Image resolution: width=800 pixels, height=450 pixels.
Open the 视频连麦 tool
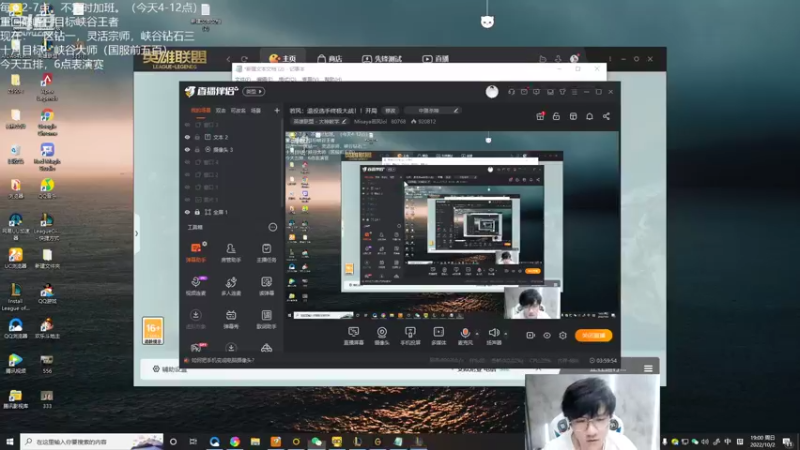click(195, 286)
